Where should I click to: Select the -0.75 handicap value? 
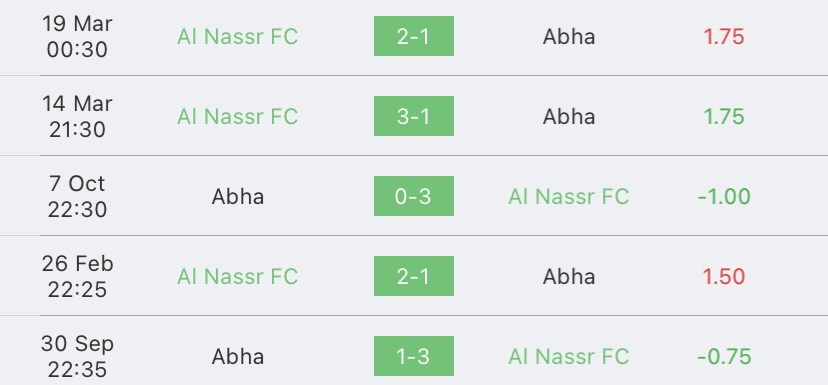click(x=724, y=356)
